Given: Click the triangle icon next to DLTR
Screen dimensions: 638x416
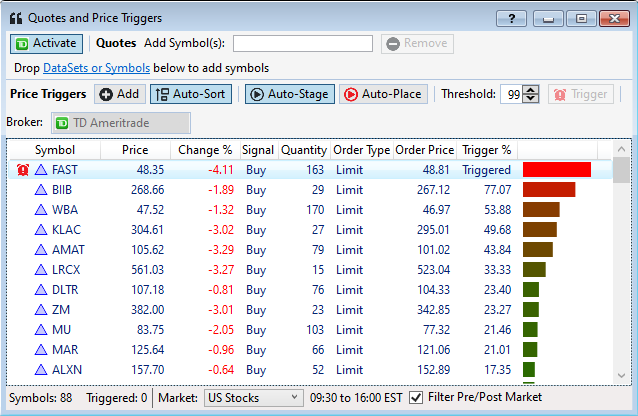Looking at the screenshot, I should pyautogui.click(x=41, y=290).
